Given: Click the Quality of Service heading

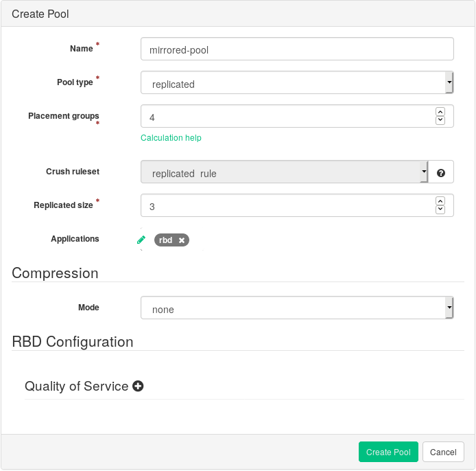Looking at the screenshot, I should 76,387.
